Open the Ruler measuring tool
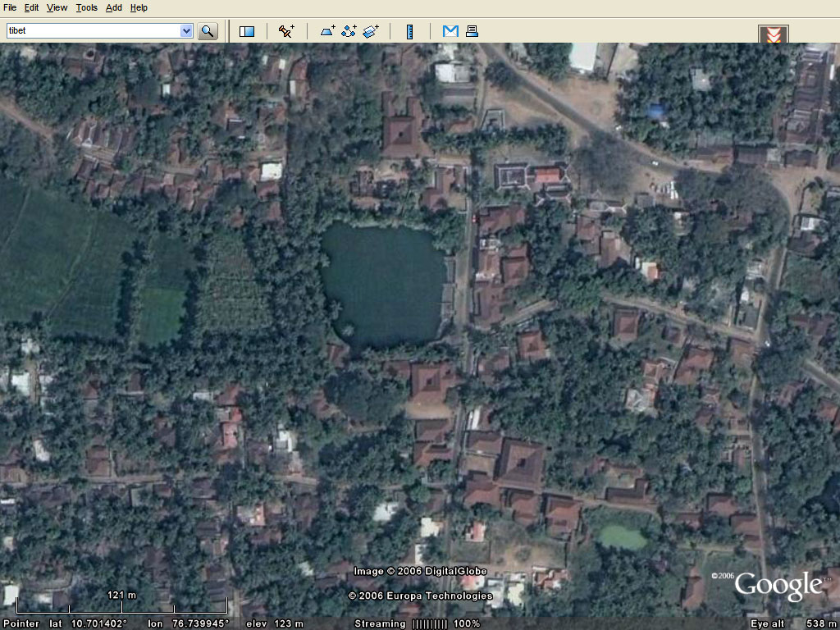This screenshot has height=630, width=840. click(410, 32)
